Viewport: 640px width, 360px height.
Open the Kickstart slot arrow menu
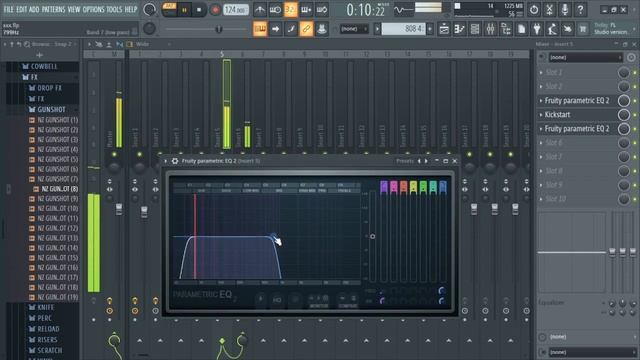pyautogui.click(x=541, y=115)
